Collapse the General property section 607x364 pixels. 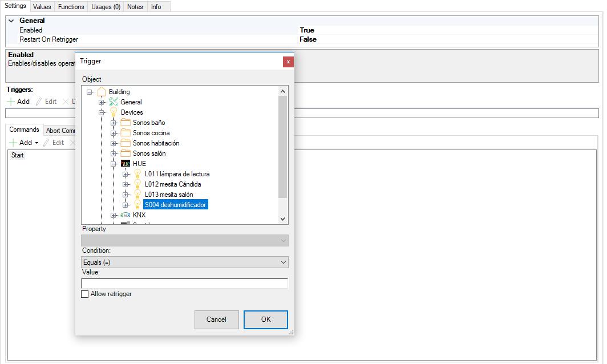pyautogui.click(x=11, y=21)
